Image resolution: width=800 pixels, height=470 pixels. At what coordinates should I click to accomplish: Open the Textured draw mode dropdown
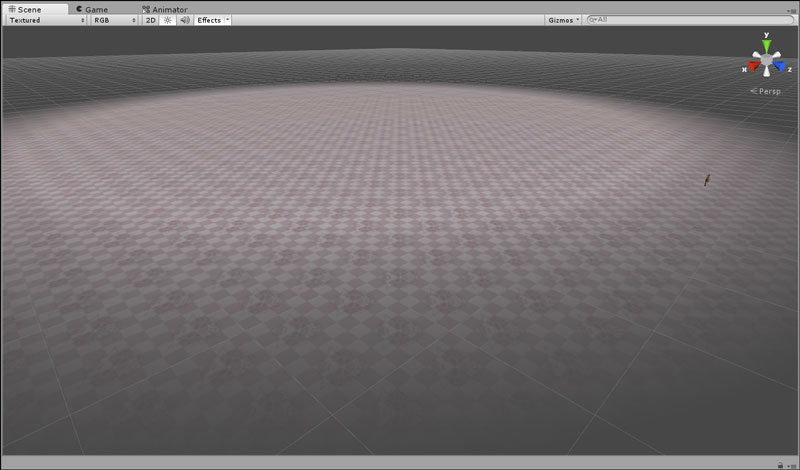pos(47,20)
